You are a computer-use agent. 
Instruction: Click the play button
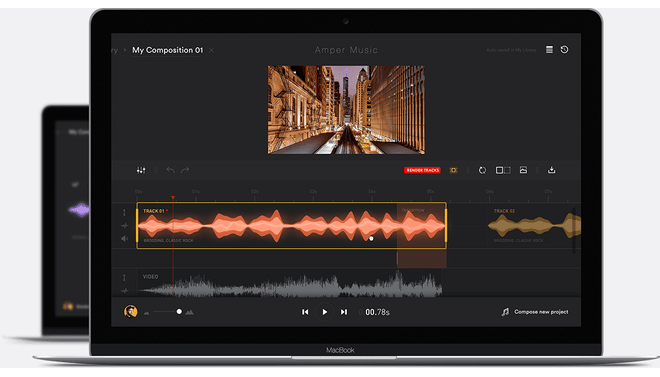coord(325,312)
